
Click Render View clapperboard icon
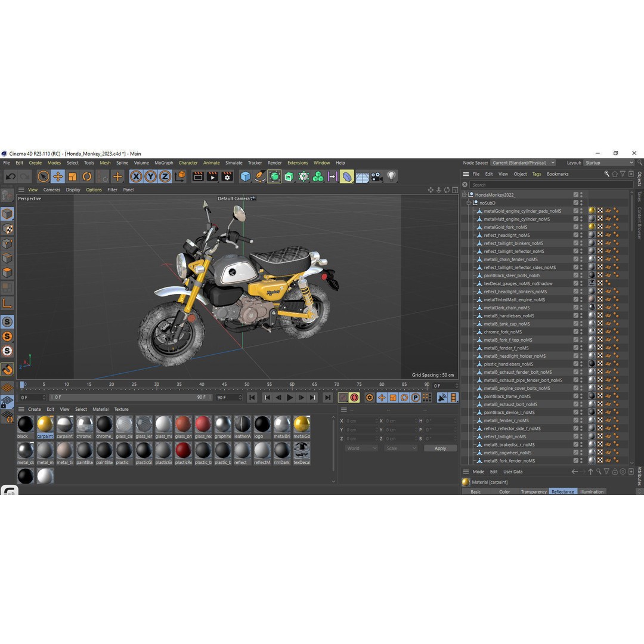point(198,177)
